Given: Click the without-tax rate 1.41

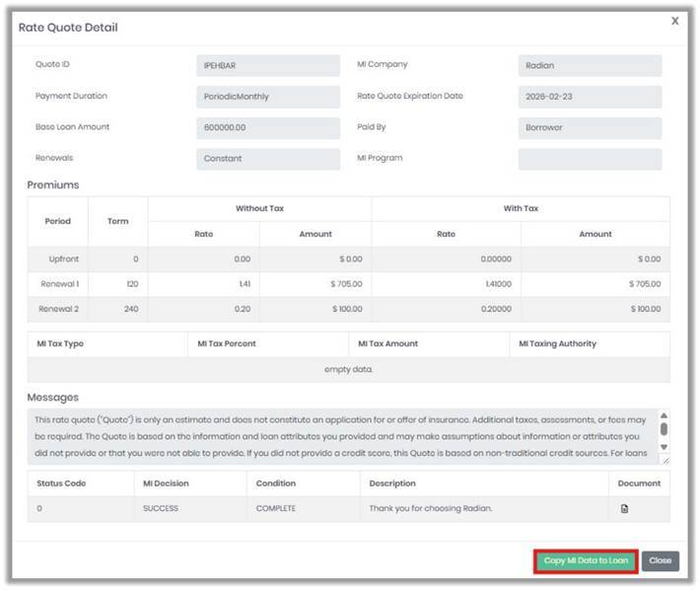Looking at the screenshot, I should (245, 284).
